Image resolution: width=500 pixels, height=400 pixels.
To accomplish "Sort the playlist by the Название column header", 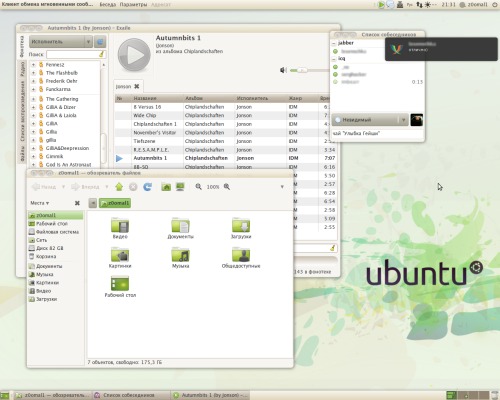I will (157, 98).
